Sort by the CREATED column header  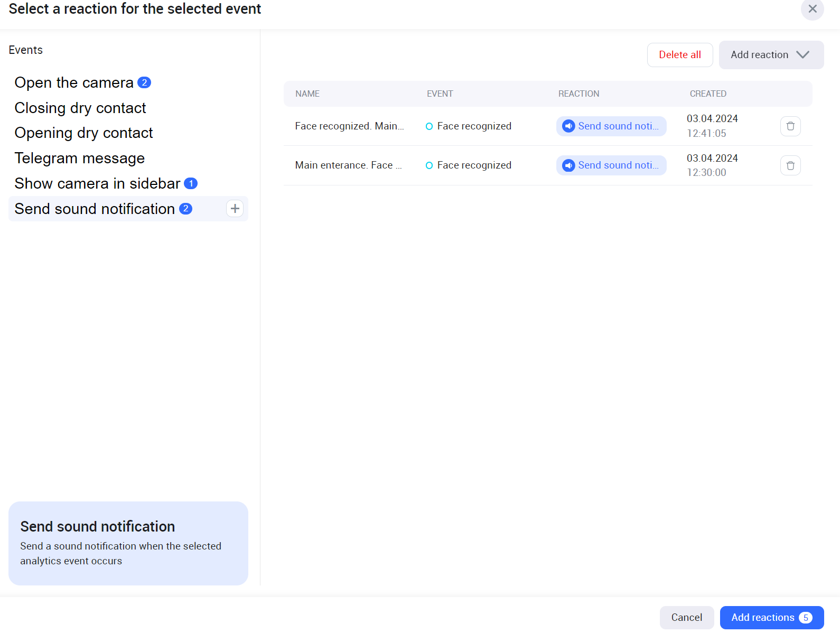pyautogui.click(x=708, y=94)
